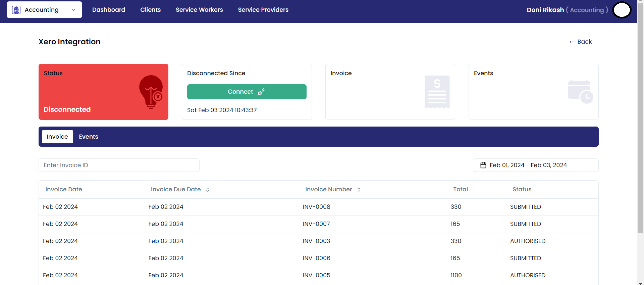Go to Service Workers page
The height and width of the screenshot is (285, 644).
pos(199,10)
